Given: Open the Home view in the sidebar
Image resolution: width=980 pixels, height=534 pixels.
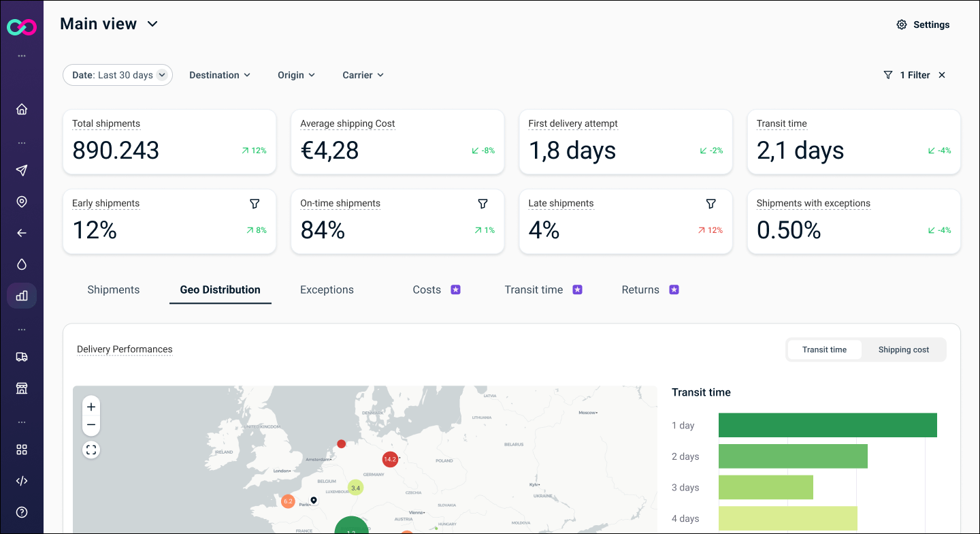Looking at the screenshot, I should point(21,109).
